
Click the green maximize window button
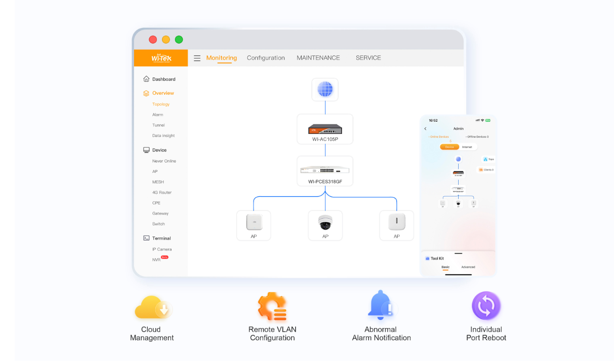point(179,40)
